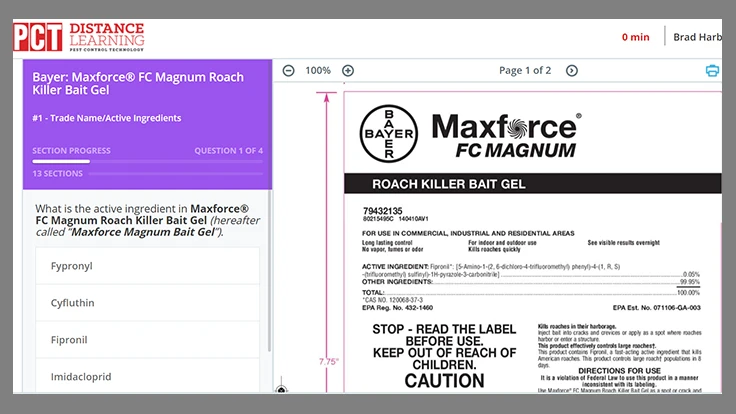
Task: Click the 0 min timer display
Action: (635, 37)
